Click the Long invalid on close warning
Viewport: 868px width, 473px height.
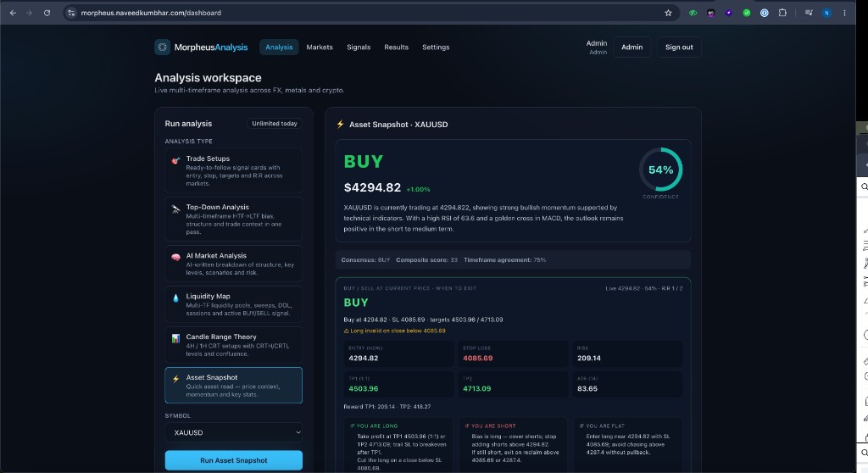click(x=395, y=331)
